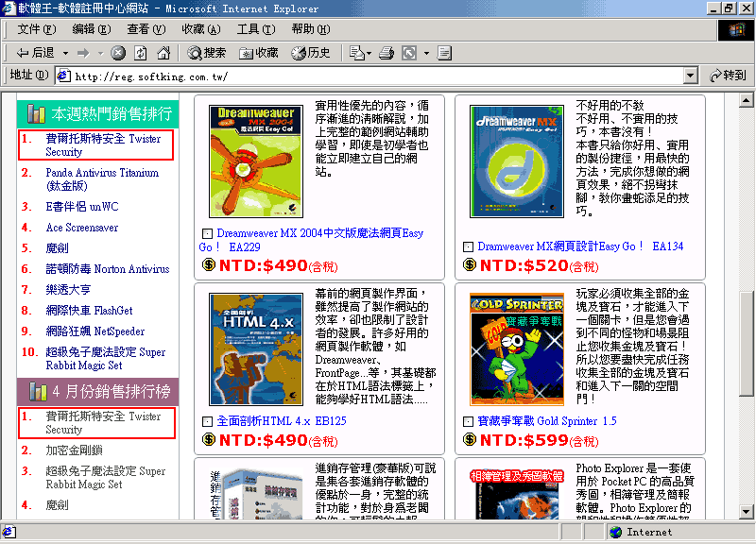Click the blue Dreamweaver MX book cover
This screenshot has width=756, height=544.
tap(517, 161)
